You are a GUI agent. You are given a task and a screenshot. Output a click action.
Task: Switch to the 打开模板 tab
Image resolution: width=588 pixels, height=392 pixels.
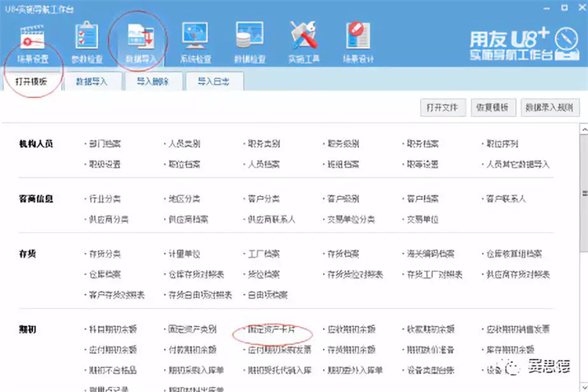[x=31, y=82]
